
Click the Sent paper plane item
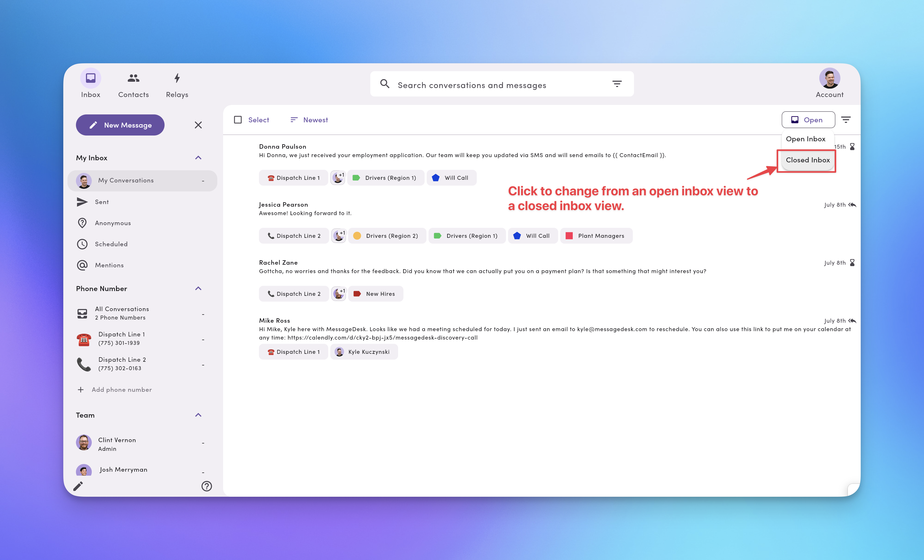click(x=102, y=202)
